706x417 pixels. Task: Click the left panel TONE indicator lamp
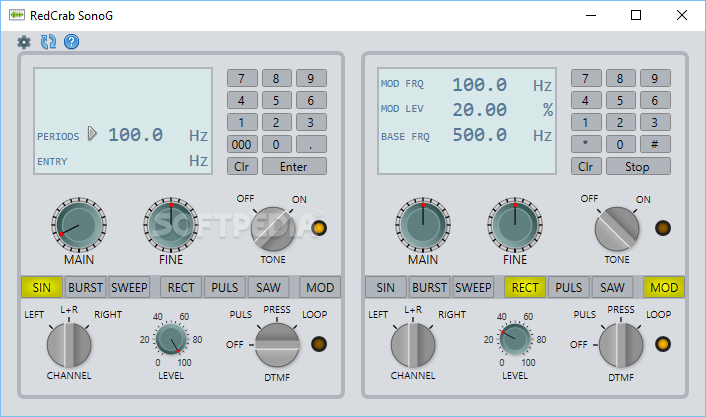[319, 228]
